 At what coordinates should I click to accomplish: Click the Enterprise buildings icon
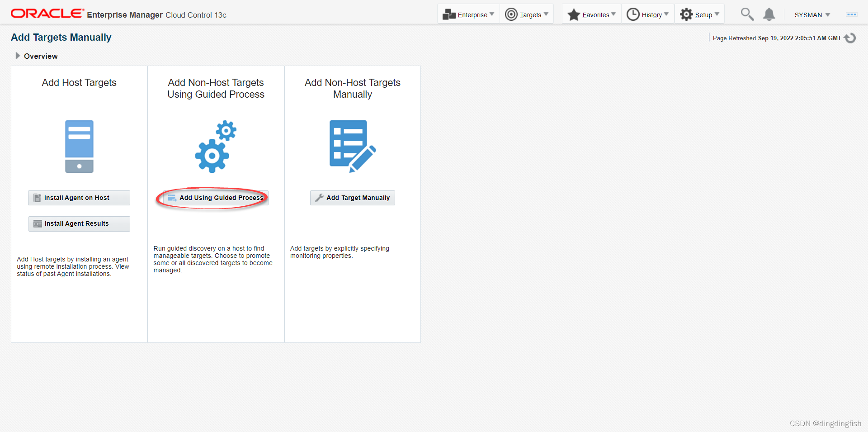449,14
